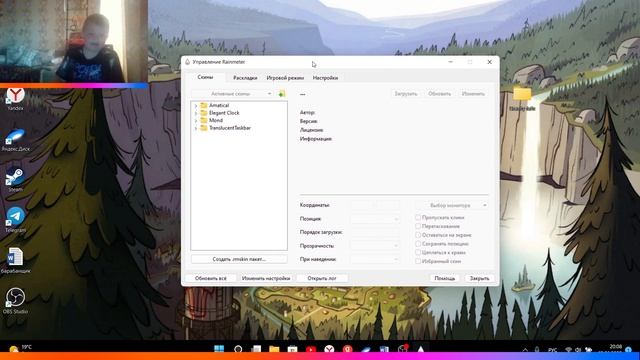This screenshot has width=640, height=360.
Task: Open Word from the taskbar
Action: (x=384, y=349)
